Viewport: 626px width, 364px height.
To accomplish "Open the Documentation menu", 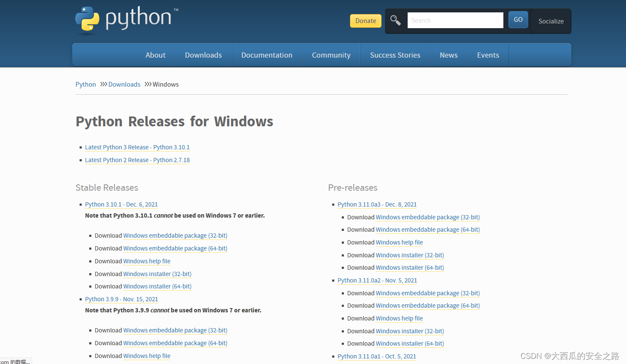I will 267,55.
